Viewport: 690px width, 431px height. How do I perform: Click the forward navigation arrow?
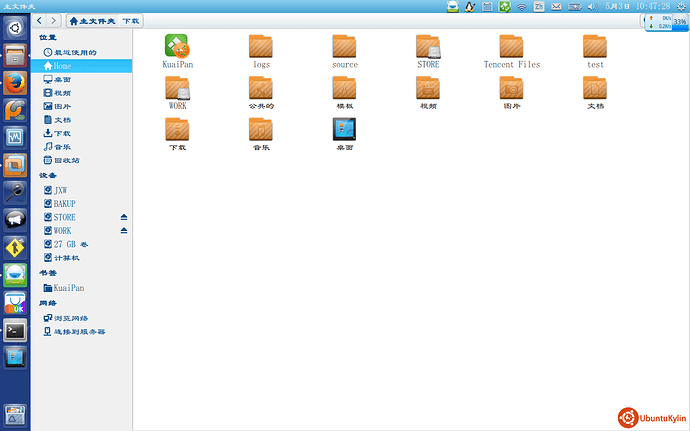point(53,20)
